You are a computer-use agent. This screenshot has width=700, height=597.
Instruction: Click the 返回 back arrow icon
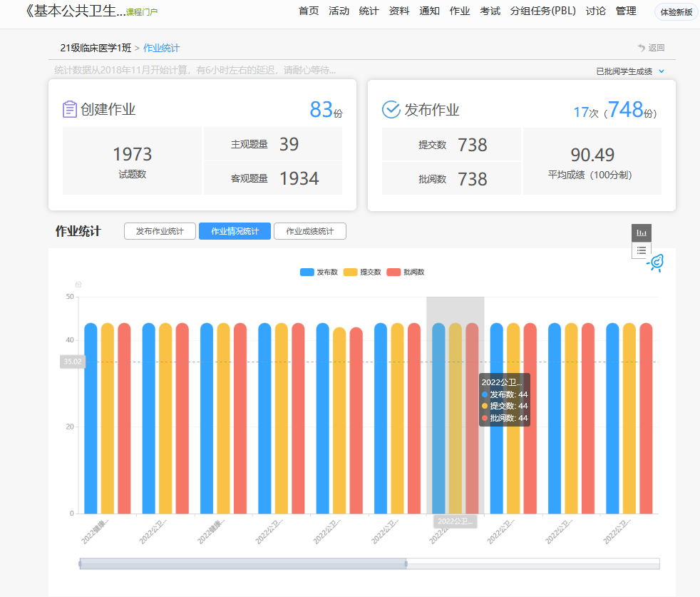point(642,48)
